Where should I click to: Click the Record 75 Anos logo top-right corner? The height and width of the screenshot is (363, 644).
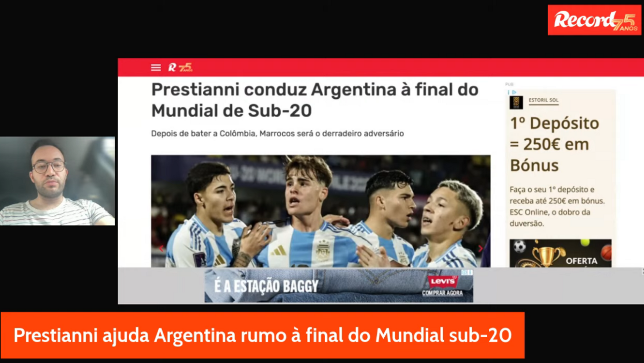tap(595, 20)
